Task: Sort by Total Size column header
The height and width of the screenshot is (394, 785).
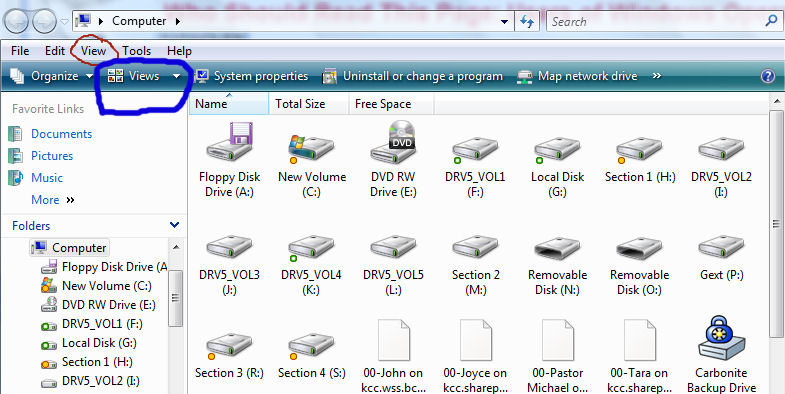Action: pos(308,104)
